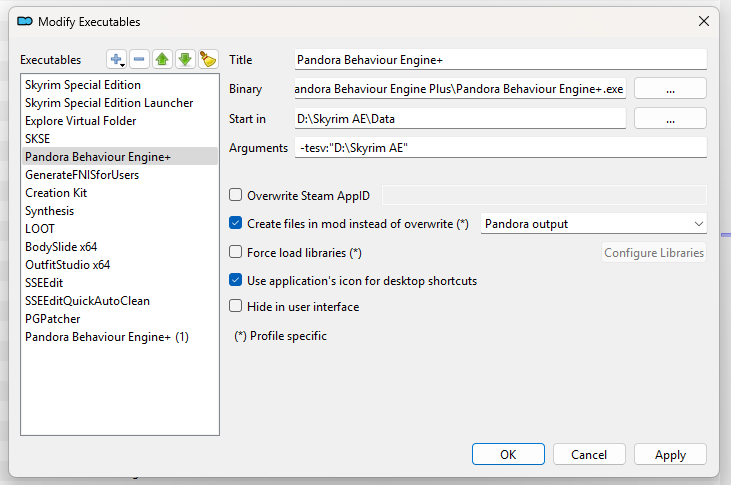Select PGPatcher entry

tap(120, 319)
